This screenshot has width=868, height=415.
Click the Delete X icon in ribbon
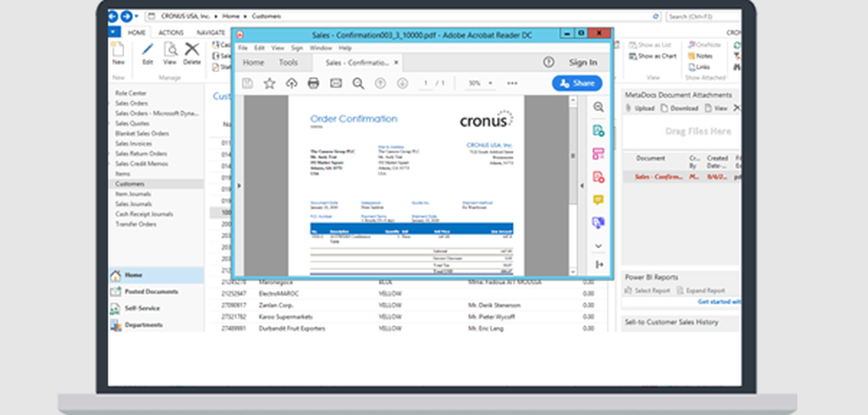[x=192, y=49]
